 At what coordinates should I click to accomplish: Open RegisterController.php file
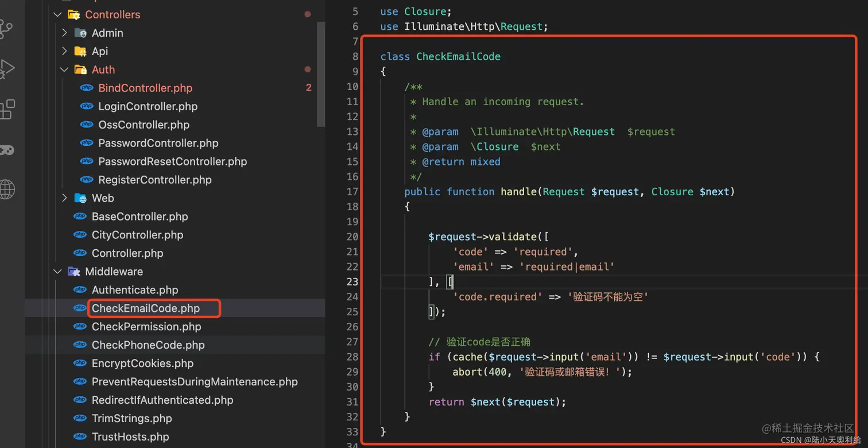point(155,180)
